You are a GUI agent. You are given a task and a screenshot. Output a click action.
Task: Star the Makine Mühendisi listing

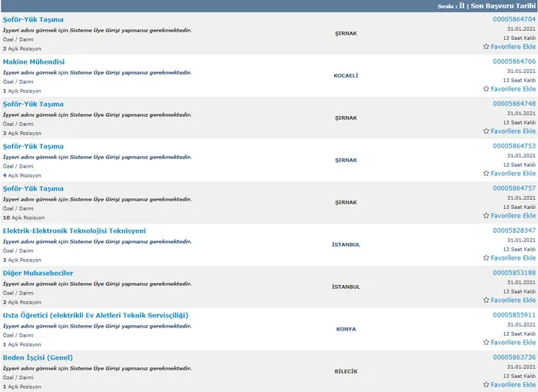coord(486,88)
